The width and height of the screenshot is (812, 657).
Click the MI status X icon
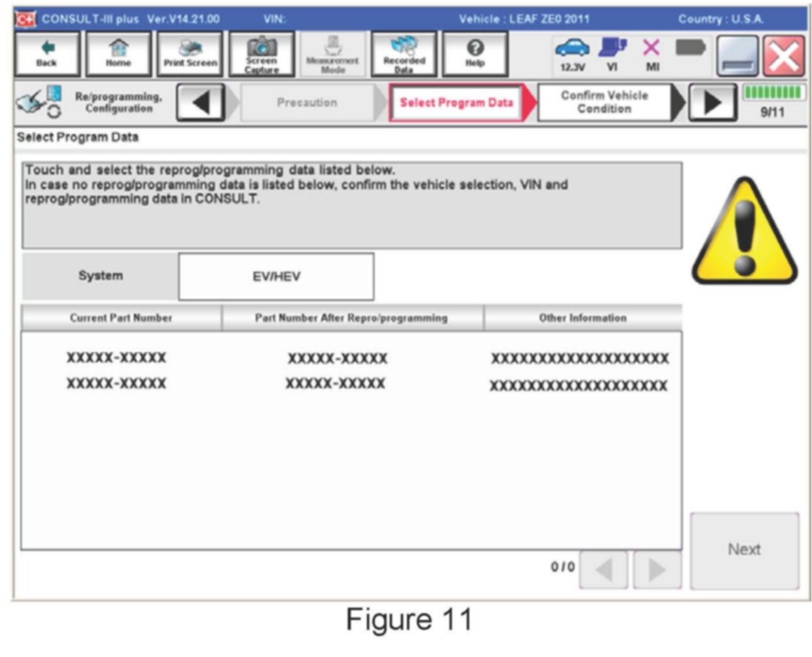651,54
